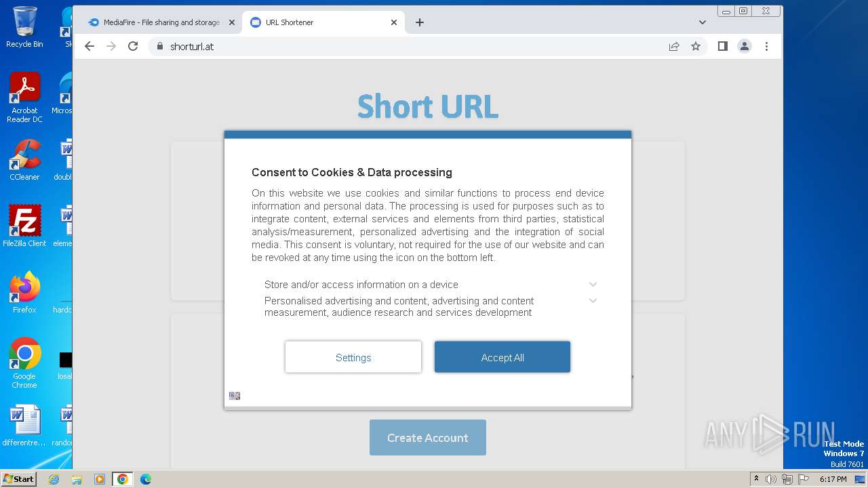The image size is (868, 488).
Task: Open Action Center flag icon
Action: pyautogui.click(x=804, y=479)
